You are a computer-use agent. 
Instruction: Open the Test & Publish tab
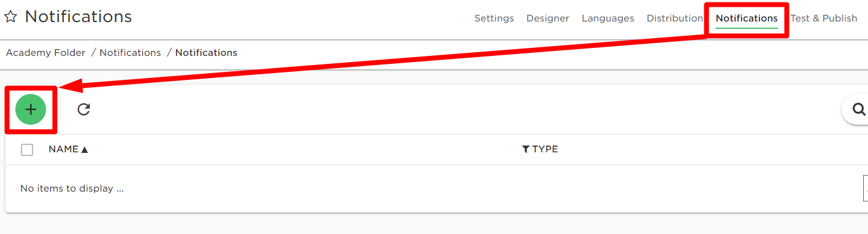[x=823, y=18]
